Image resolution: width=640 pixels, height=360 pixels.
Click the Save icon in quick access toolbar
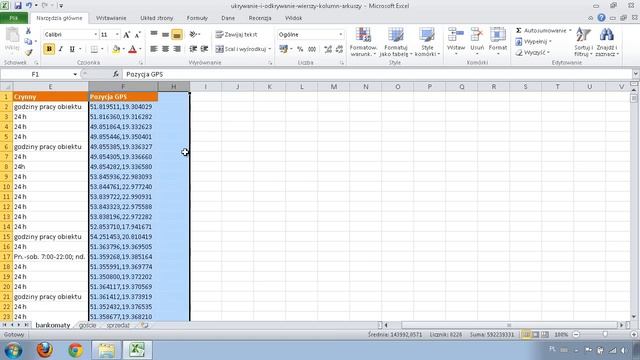(x=18, y=6)
